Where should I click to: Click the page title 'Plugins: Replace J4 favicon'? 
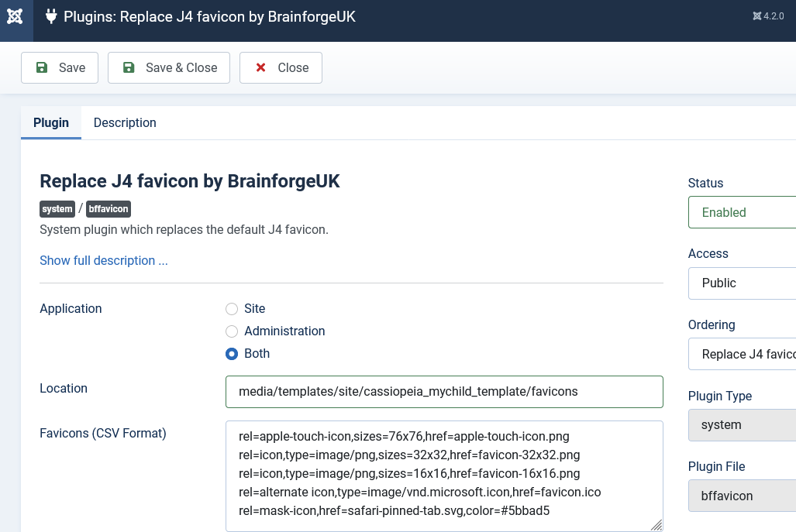point(210,17)
